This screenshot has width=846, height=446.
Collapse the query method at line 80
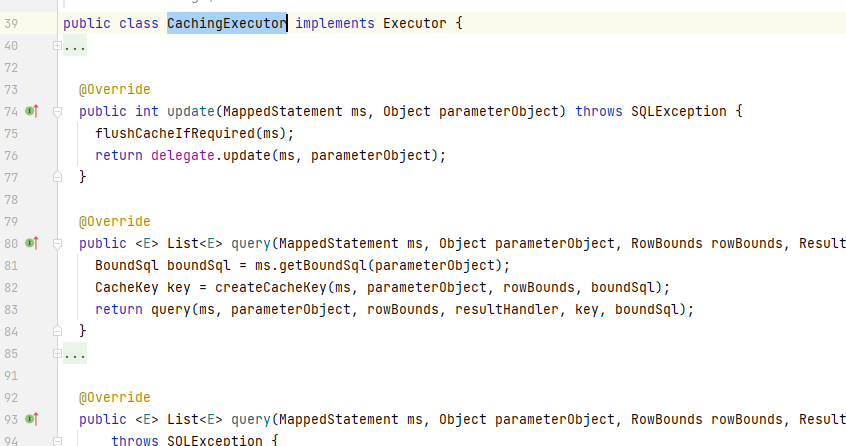[x=56, y=243]
